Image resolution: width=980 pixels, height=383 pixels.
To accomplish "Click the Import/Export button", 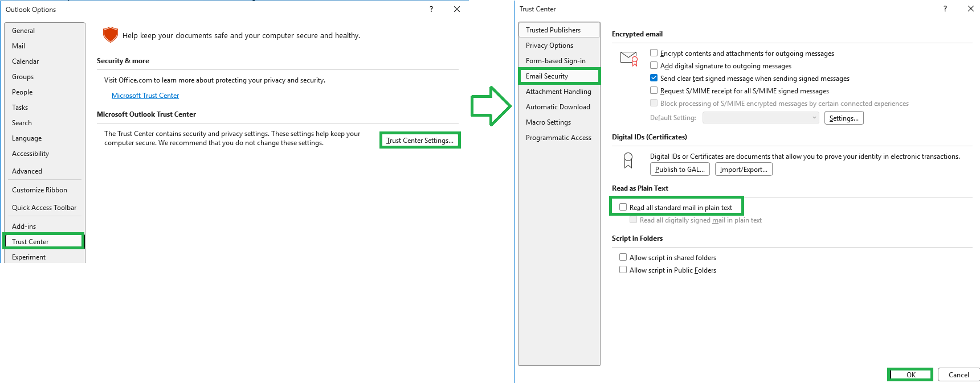I will [744, 169].
